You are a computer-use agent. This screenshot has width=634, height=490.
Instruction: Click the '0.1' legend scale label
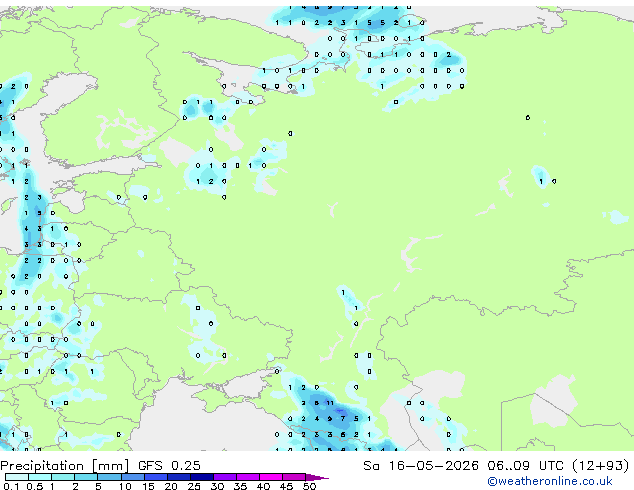pos(11,486)
